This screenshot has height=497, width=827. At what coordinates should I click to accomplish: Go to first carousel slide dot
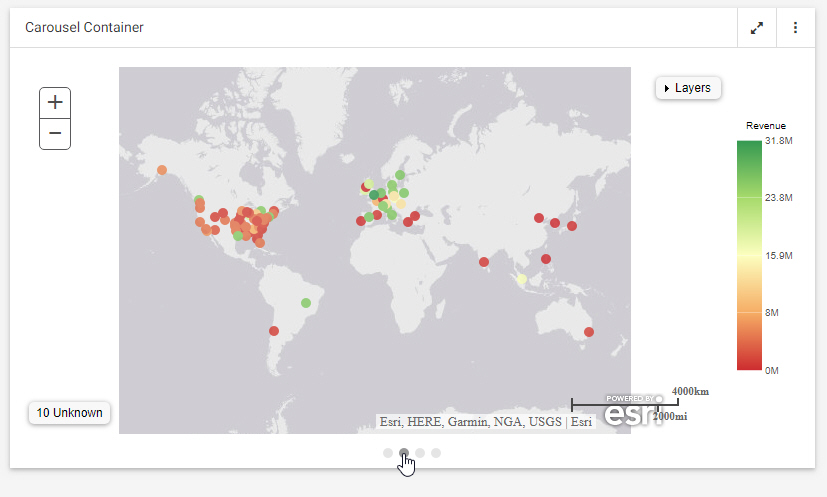tap(388, 453)
